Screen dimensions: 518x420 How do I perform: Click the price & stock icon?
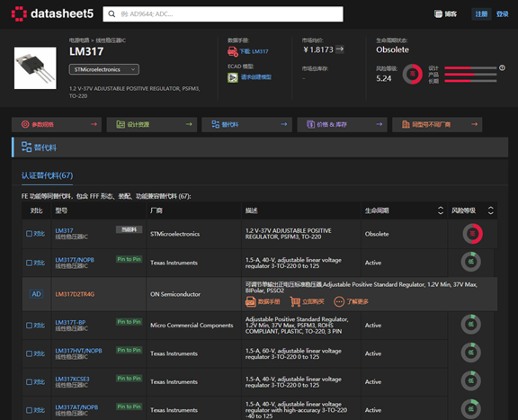tap(310, 124)
